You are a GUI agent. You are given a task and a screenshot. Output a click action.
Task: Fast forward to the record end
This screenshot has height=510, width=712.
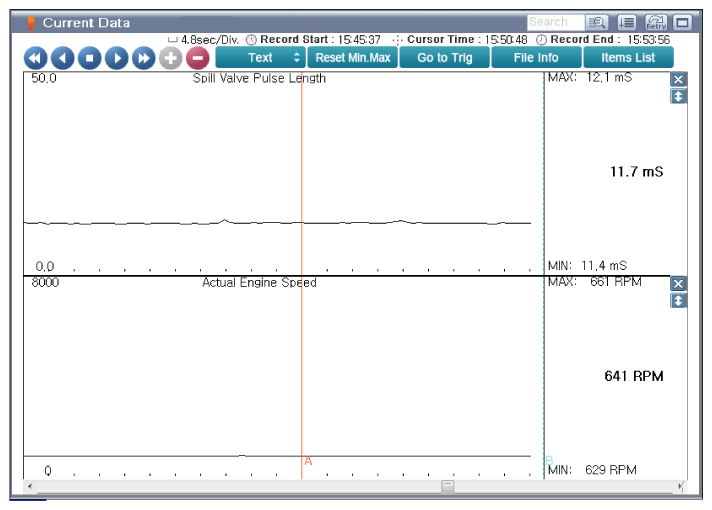(144, 58)
